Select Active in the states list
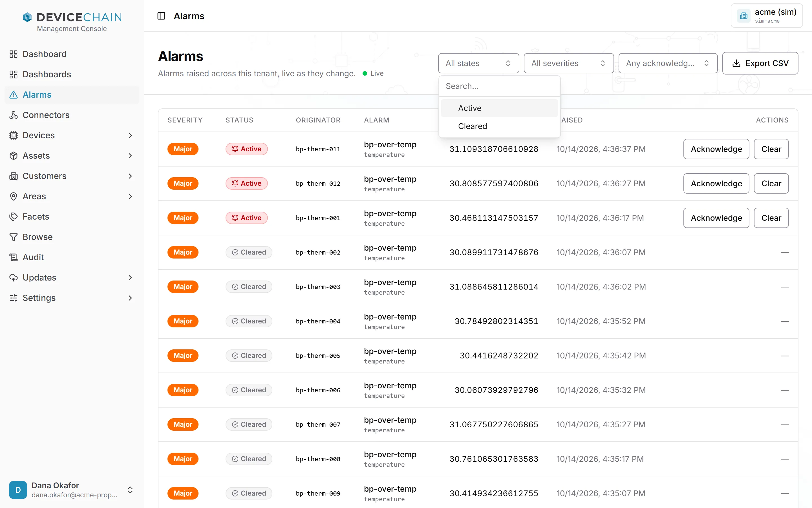This screenshot has width=812, height=508. click(499, 108)
